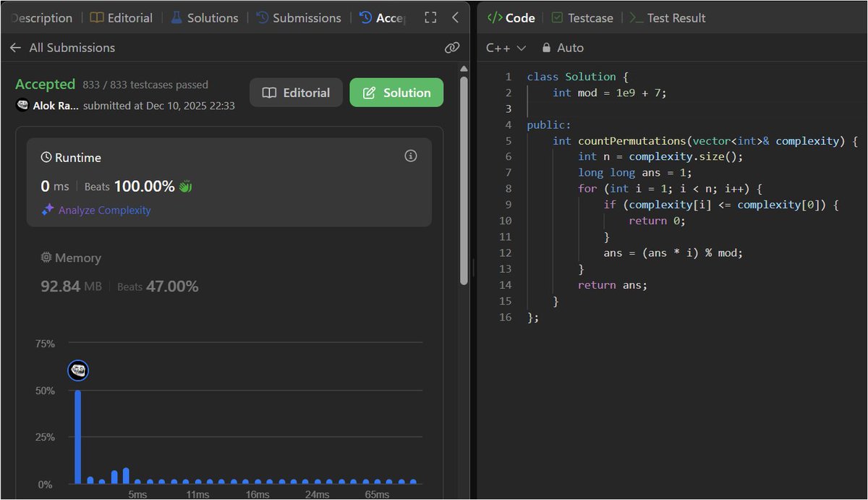Open the runtime info circle icon

[411, 156]
